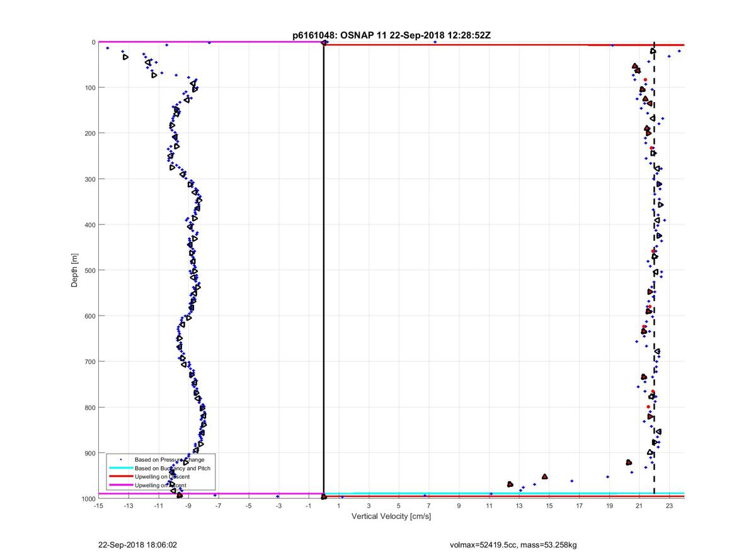Click legend entry Based on Buoyancy and Pitch
The height and width of the screenshot is (560, 756).
173,468
